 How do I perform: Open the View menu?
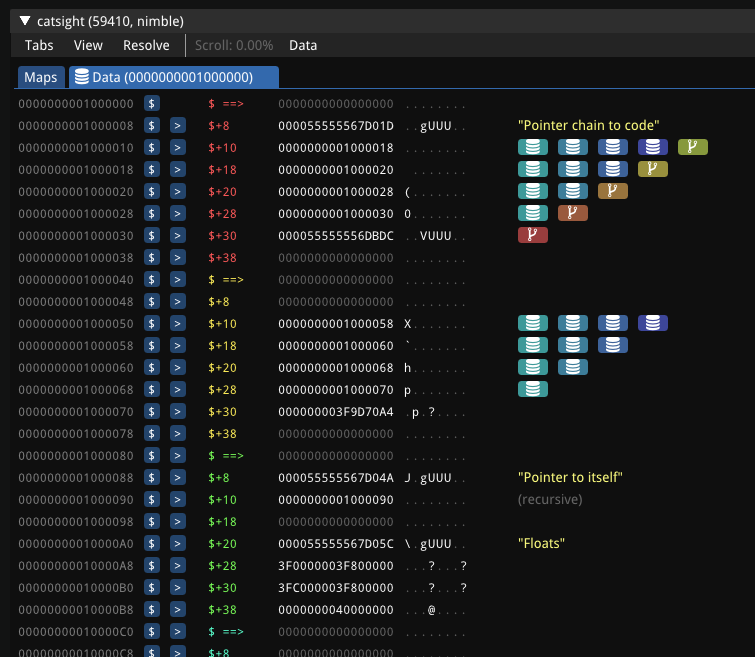(x=88, y=45)
